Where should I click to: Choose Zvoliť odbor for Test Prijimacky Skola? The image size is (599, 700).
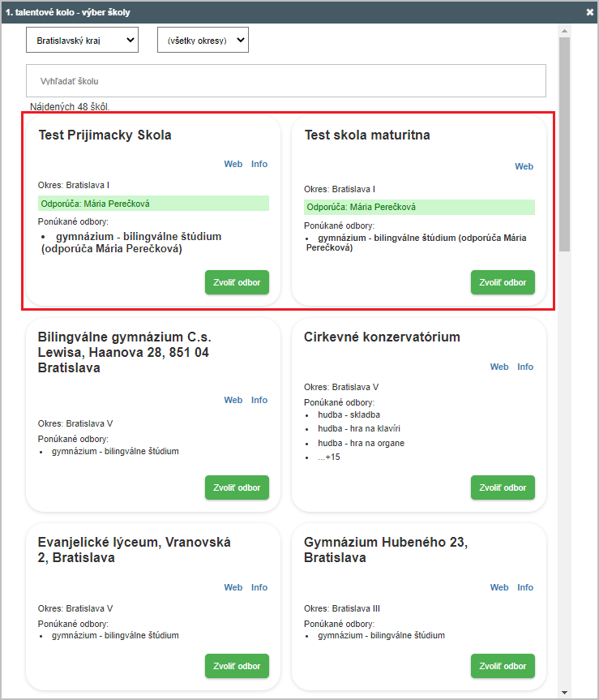coord(237,282)
